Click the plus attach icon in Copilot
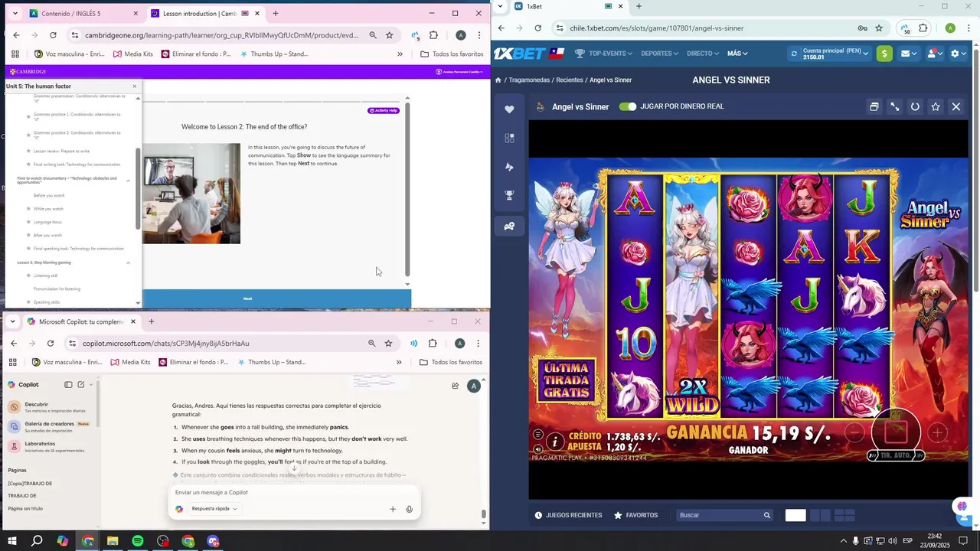The height and width of the screenshot is (551, 980). tap(393, 509)
